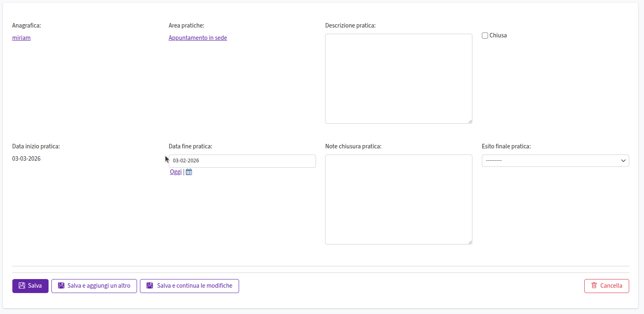Click the floppy disk icon on Salva
This screenshot has height=314, width=644.
[22, 286]
